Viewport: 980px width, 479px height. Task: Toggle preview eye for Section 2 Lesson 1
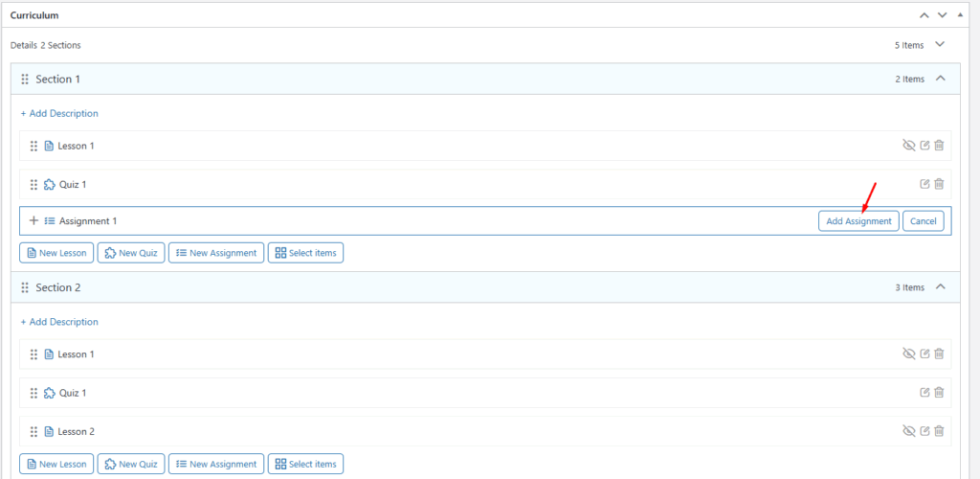point(908,354)
